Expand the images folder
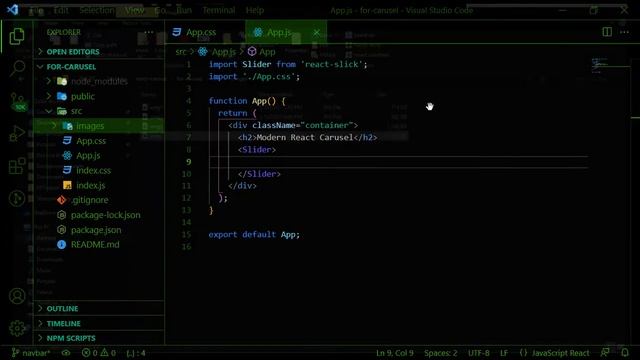 [90, 126]
